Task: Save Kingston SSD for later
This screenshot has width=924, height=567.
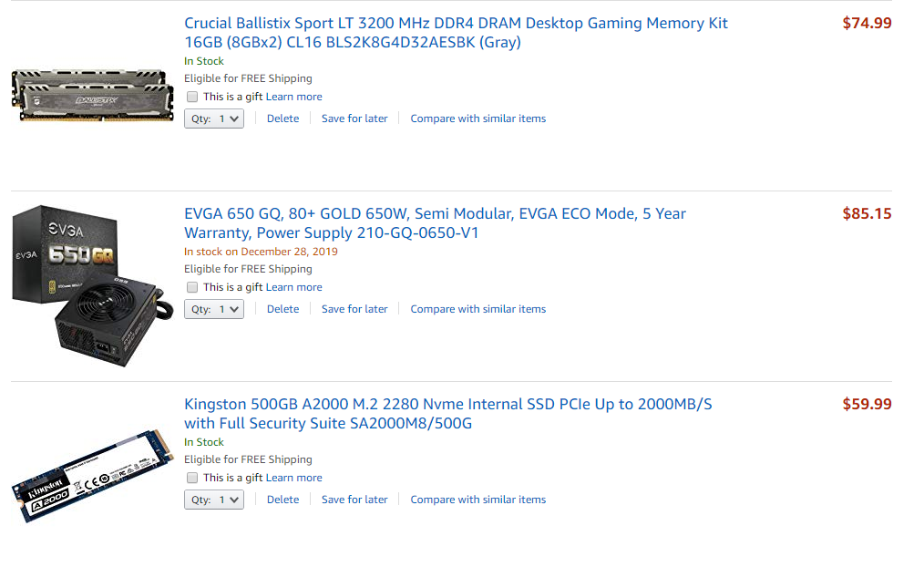Action: tap(354, 500)
